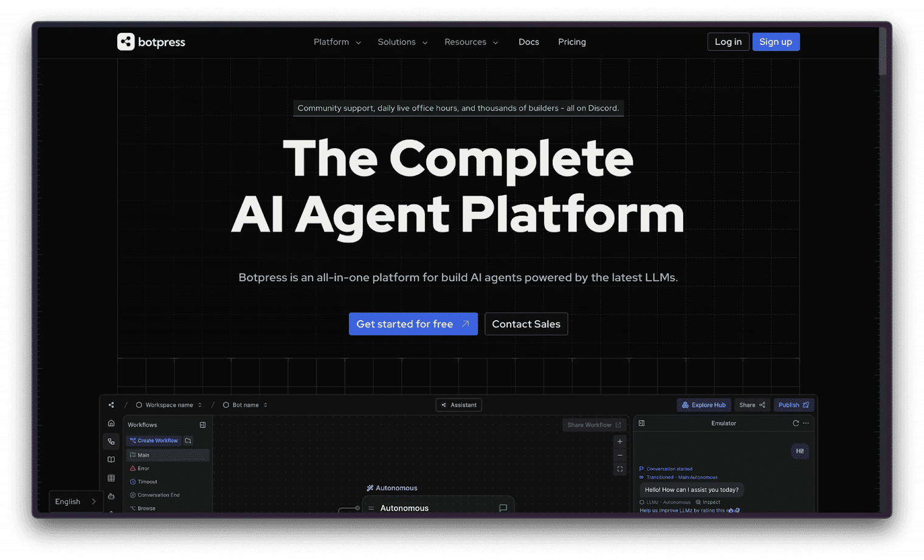The width and height of the screenshot is (924, 560).
Task: Click the Botpress logo
Action: [x=151, y=42]
